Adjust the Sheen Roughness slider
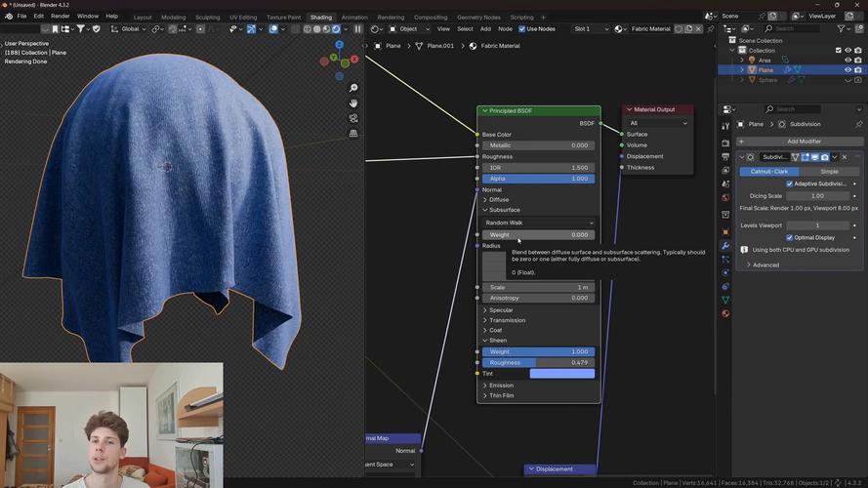The image size is (868, 488). 539,362
